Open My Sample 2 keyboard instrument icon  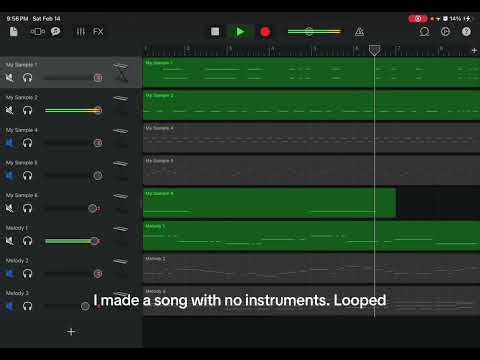coord(120,99)
